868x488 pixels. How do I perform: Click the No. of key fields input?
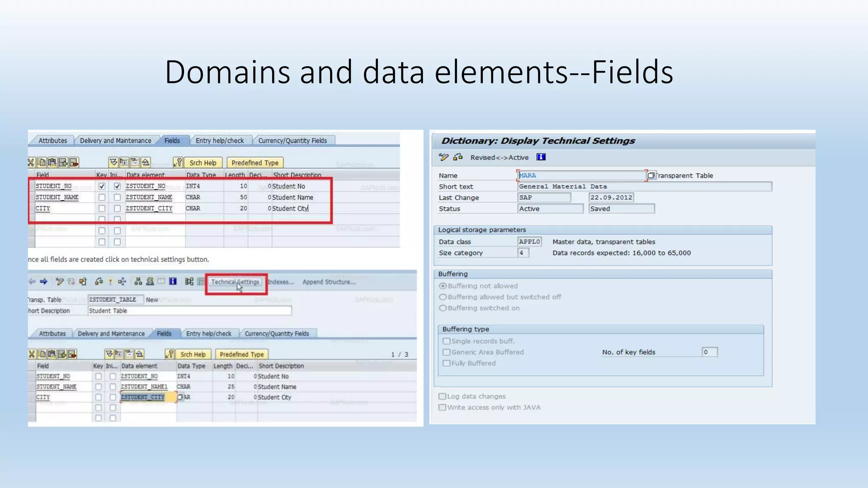(709, 352)
